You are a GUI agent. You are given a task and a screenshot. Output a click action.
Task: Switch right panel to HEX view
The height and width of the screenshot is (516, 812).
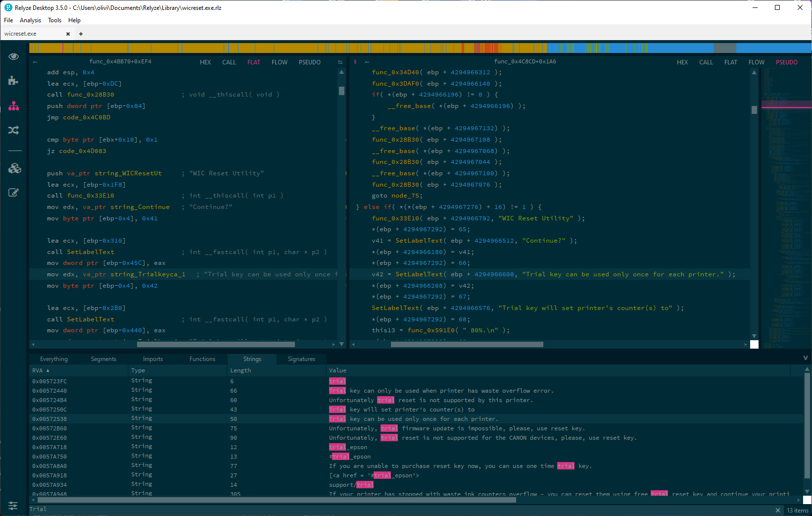pyautogui.click(x=682, y=62)
